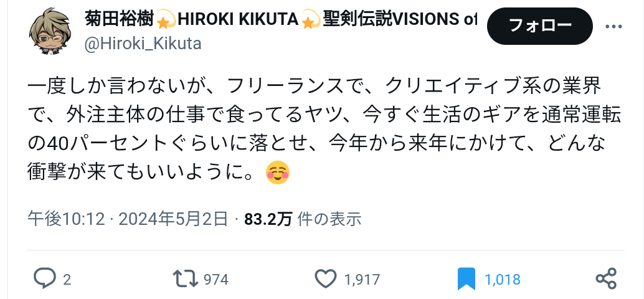Open the @Hiroki_Kikuta handle link
Screen dimensions: 644x299
pyautogui.click(x=143, y=44)
